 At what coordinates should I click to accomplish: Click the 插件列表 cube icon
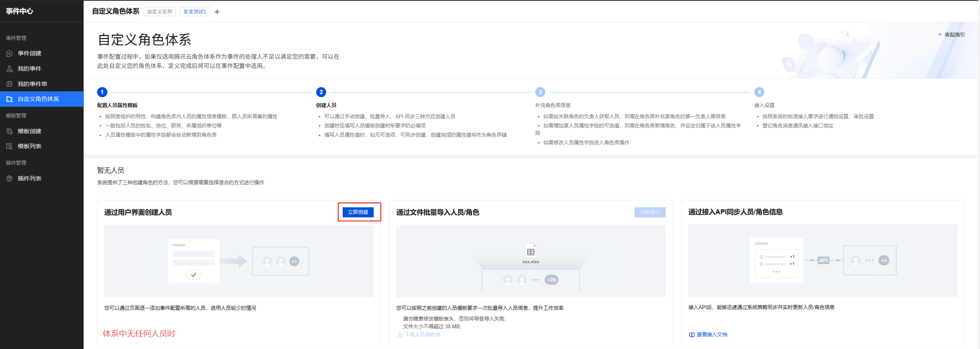click(10, 179)
